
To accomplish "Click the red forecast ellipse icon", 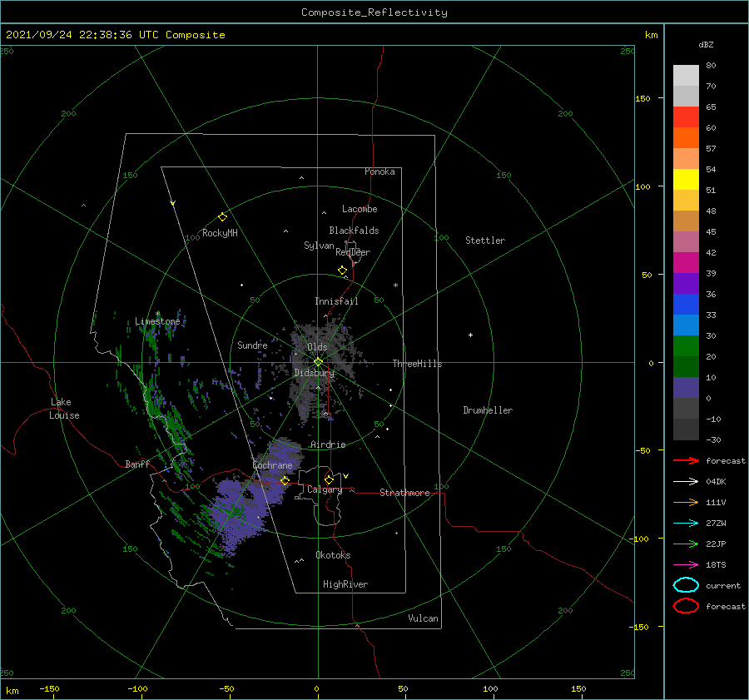I will [x=686, y=606].
